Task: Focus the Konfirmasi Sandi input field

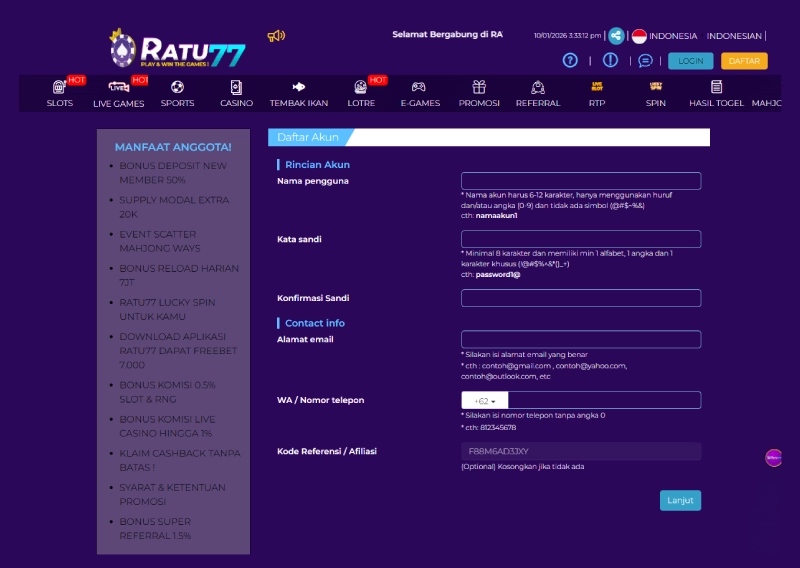Action: [581, 298]
